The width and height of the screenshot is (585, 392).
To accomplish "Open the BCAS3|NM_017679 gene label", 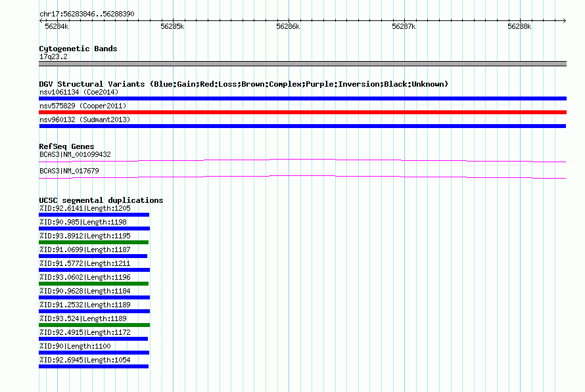I will [70, 171].
